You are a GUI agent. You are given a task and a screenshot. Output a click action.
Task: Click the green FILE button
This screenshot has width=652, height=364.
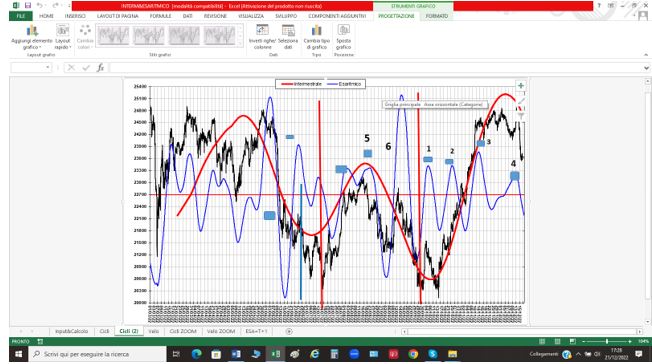pos(21,16)
